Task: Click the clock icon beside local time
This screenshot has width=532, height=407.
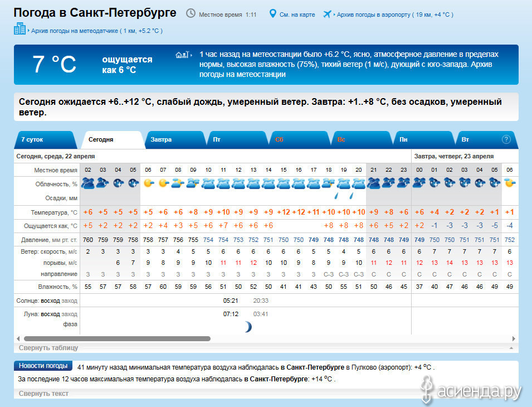Action: point(191,13)
